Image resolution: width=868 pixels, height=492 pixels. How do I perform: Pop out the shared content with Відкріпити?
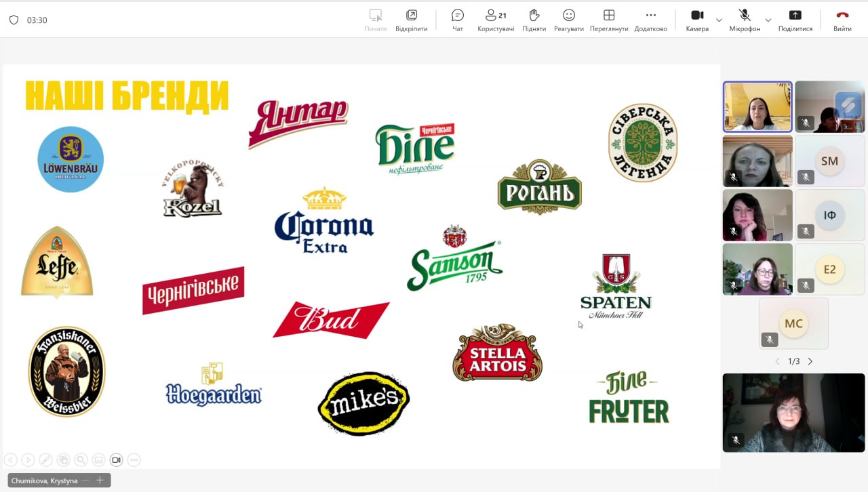pyautogui.click(x=411, y=20)
